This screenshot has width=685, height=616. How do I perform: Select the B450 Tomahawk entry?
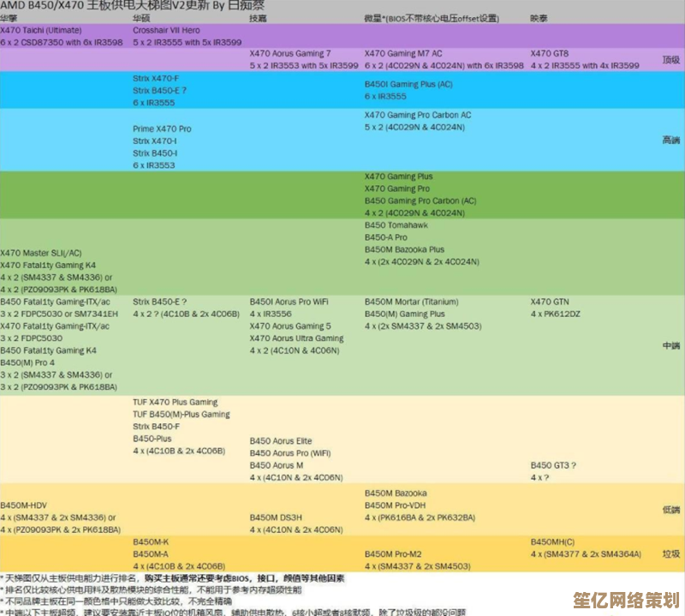click(x=396, y=225)
